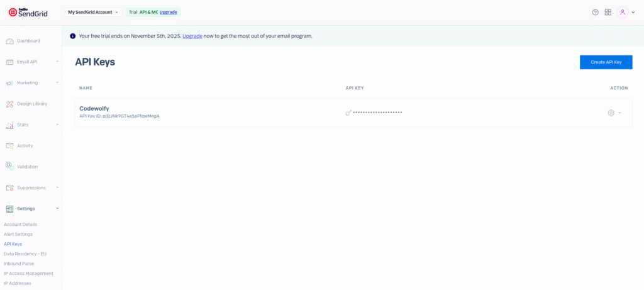Open the Activity menu item
This screenshot has height=290, width=644.
point(25,146)
